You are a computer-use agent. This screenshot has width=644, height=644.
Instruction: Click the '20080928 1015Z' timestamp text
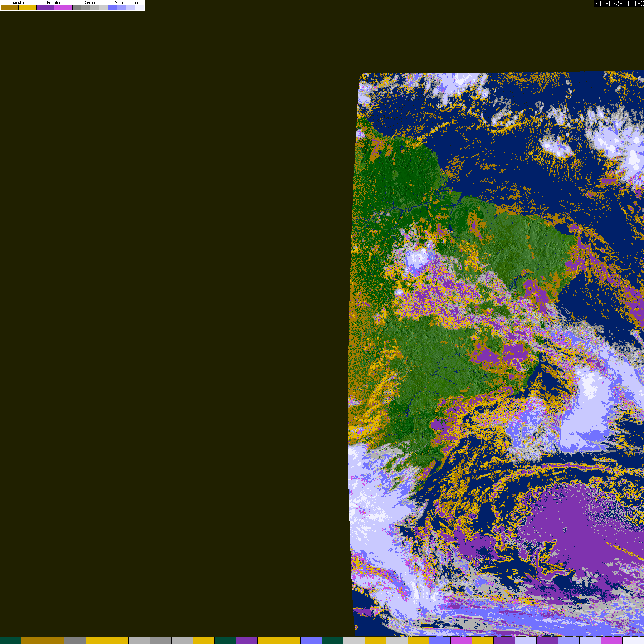click(x=619, y=4)
